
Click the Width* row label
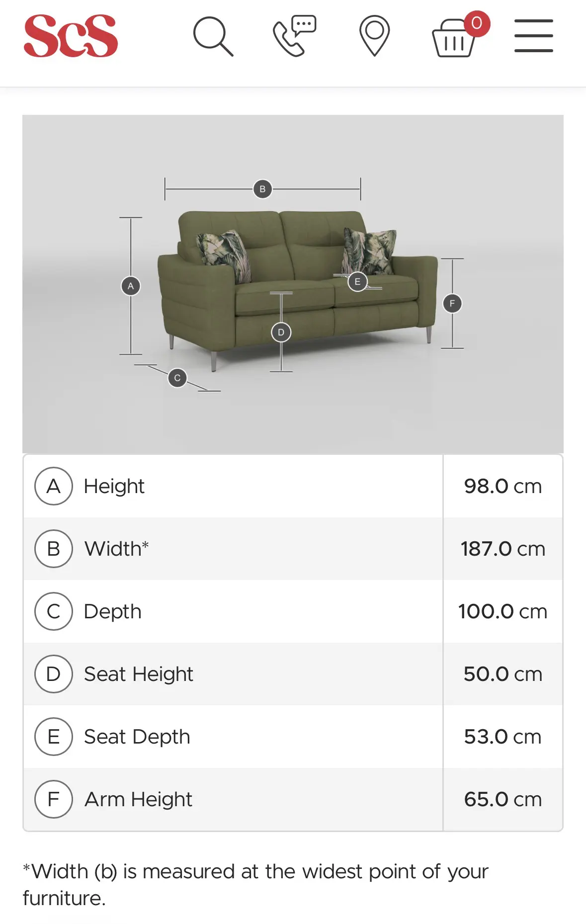point(116,549)
